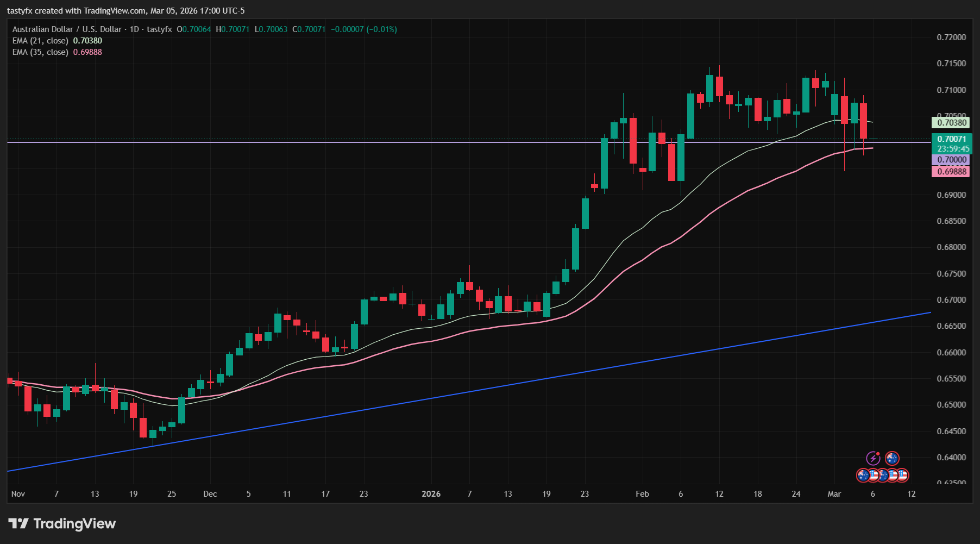Click the last US flag icon in the event row
Image resolution: width=980 pixels, height=544 pixels.
[x=903, y=474]
